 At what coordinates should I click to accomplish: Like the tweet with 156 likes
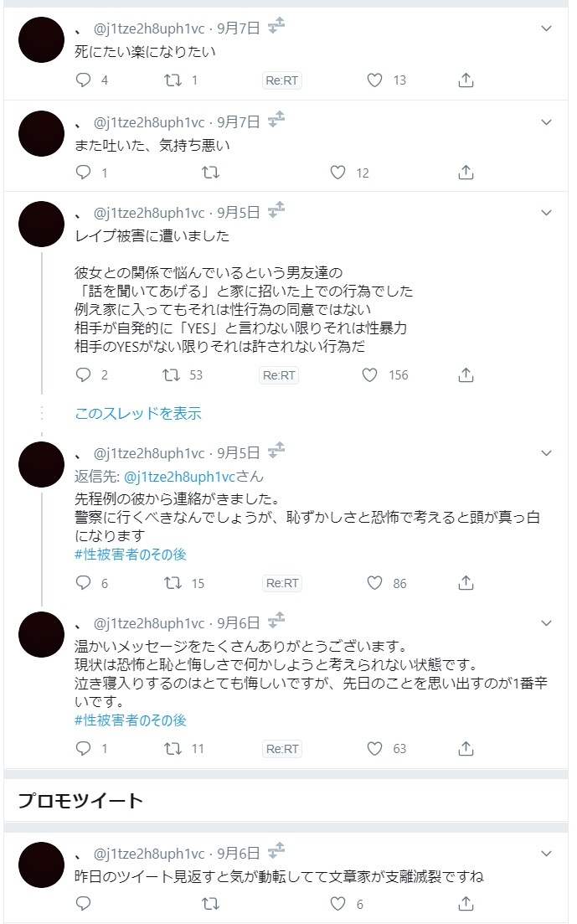pyautogui.click(x=370, y=375)
